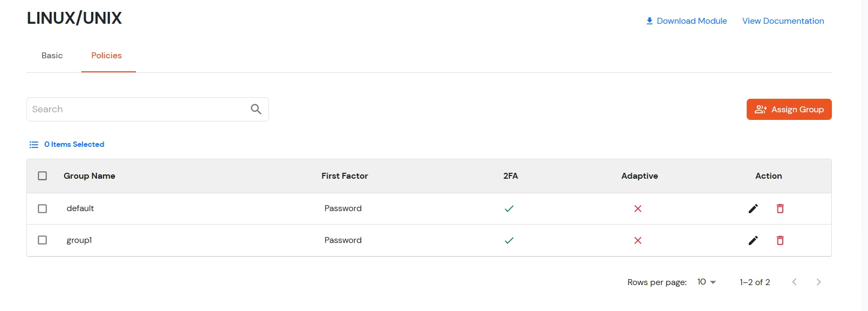Click the Assign Group person-add icon

pyautogui.click(x=761, y=109)
